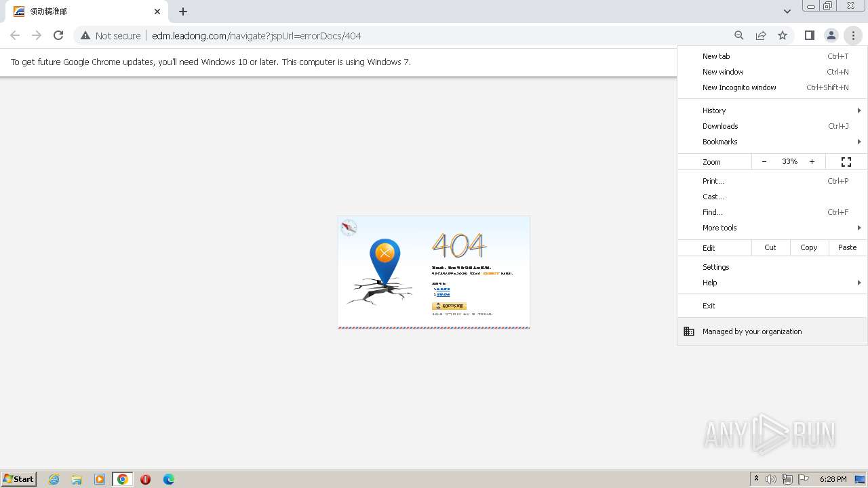Open the Windows Start button
The height and width of the screenshot is (488, 868).
click(x=18, y=479)
